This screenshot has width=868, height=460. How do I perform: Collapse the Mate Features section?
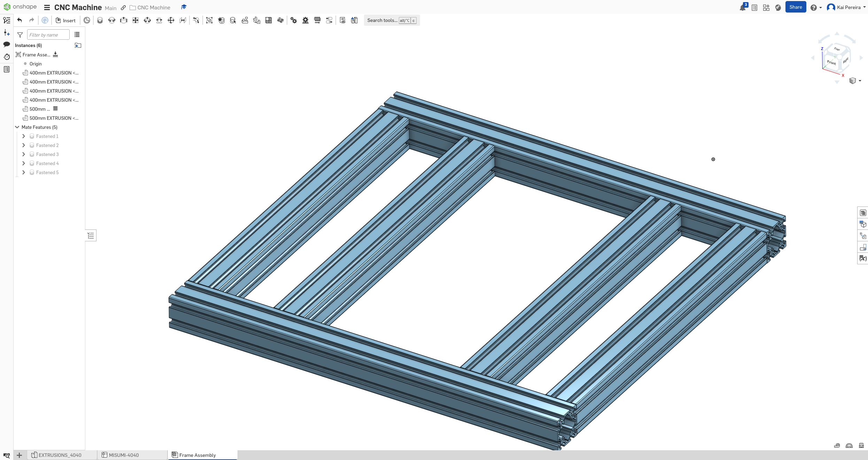coord(17,127)
